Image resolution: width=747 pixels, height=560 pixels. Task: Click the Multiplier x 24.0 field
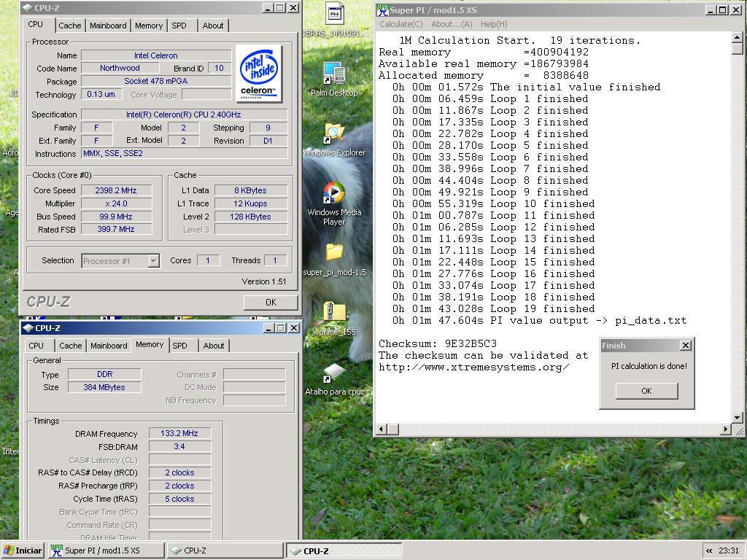click(116, 203)
